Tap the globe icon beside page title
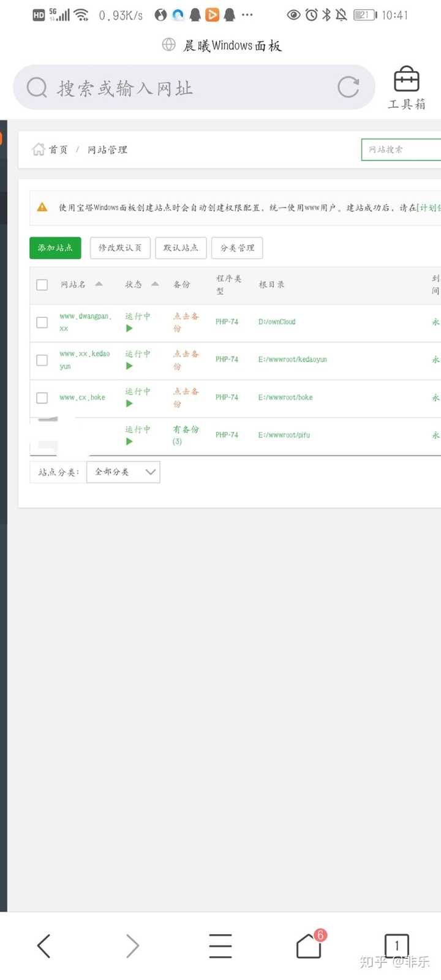Screen dimensions: 441x980 [168, 45]
